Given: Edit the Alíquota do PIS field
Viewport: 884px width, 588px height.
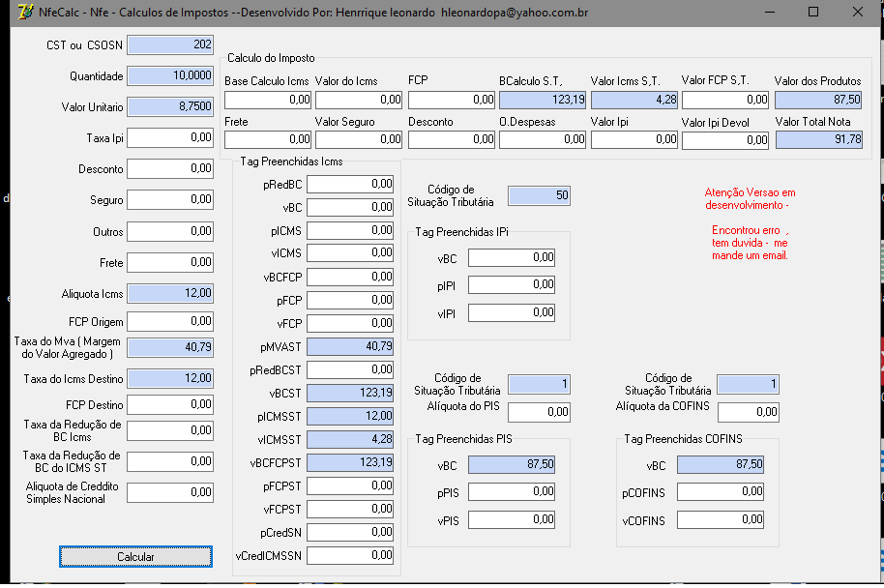Looking at the screenshot, I should pyautogui.click(x=539, y=413).
